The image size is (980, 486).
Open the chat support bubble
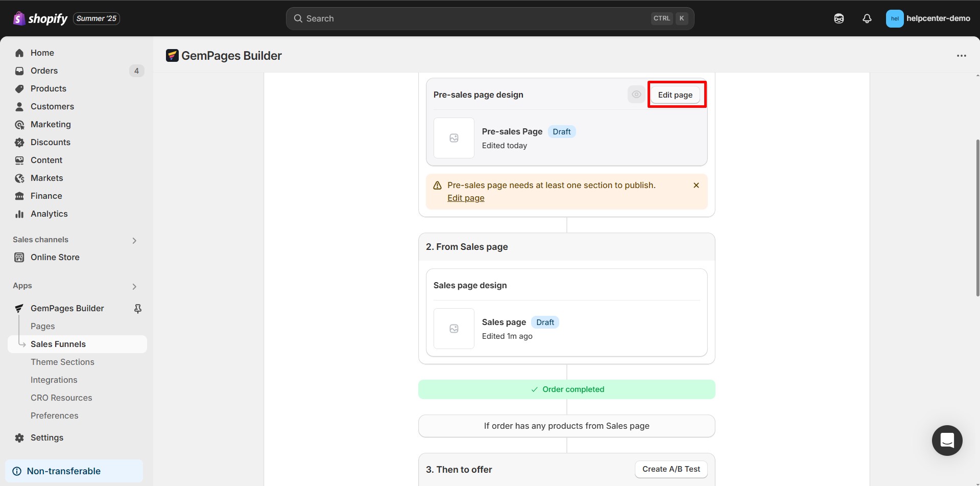pyautogui.click(x=947, y=440)
